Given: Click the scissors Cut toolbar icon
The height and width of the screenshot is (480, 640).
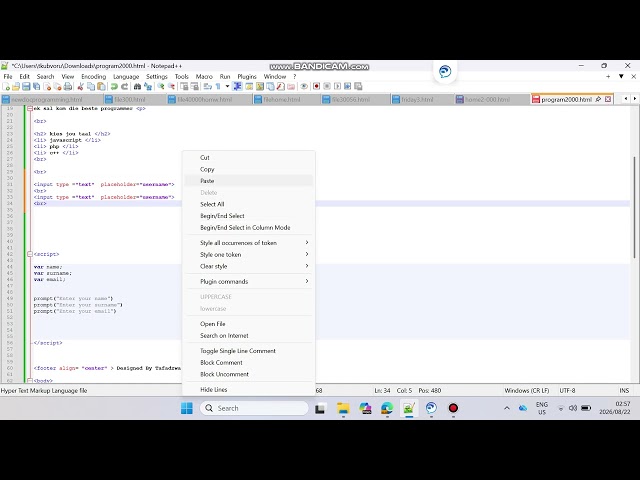Looking at the screenshot, I should point(80,87).
